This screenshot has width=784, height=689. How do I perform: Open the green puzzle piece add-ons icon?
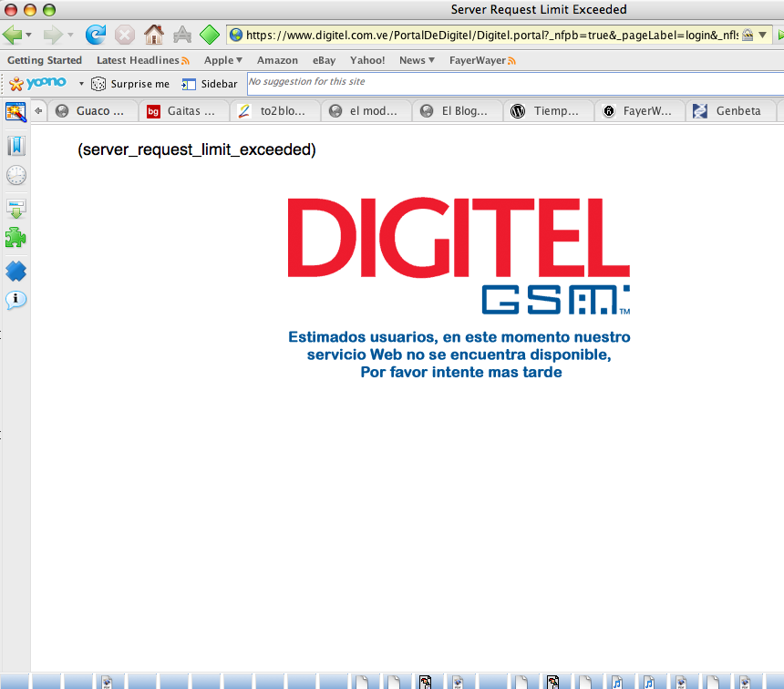(x=15, y=238)
